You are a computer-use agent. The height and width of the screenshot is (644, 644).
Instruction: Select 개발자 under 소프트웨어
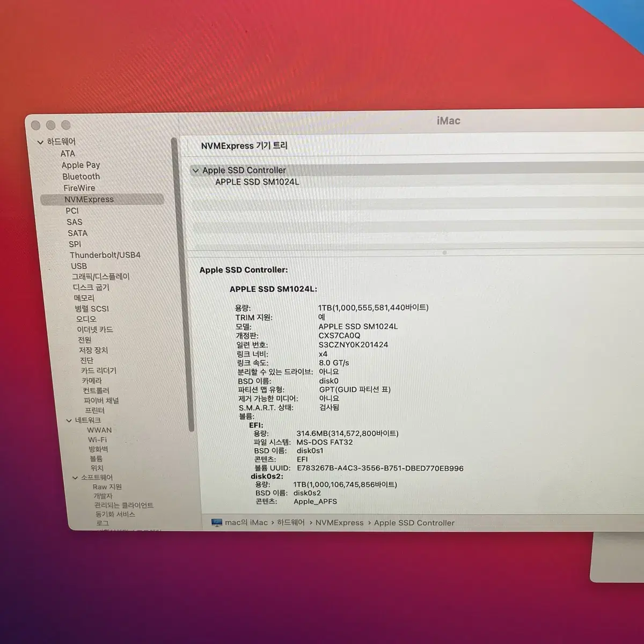click(x=103, y=496)
